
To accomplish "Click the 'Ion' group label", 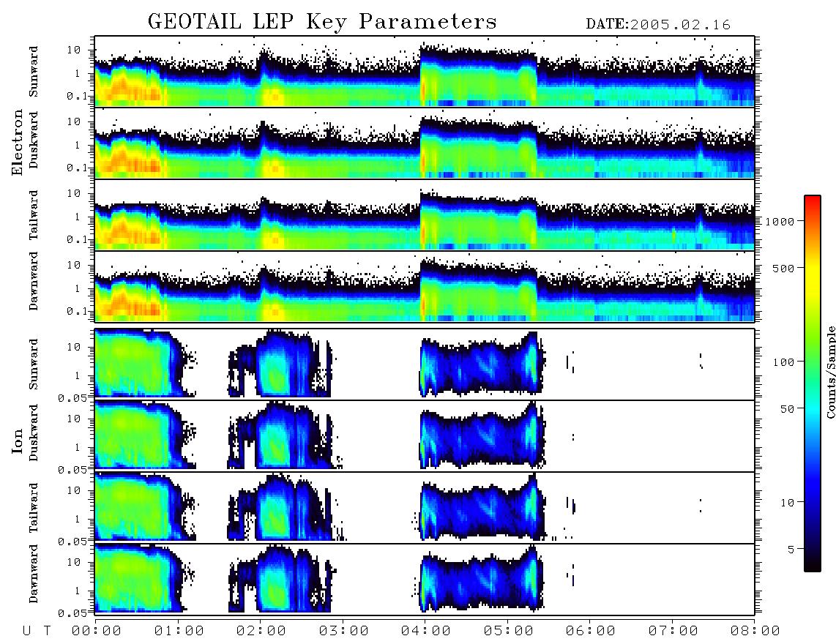I will [18, 441].
